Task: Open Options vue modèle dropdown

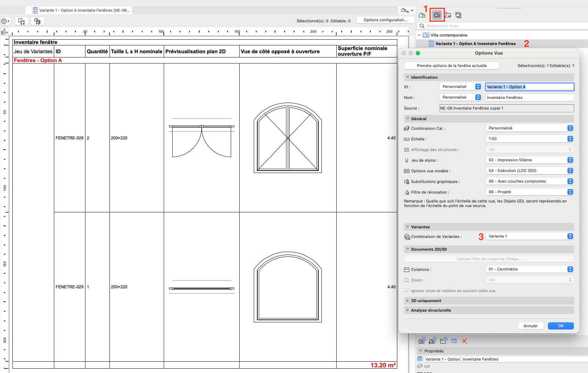Action: [530, 171]
